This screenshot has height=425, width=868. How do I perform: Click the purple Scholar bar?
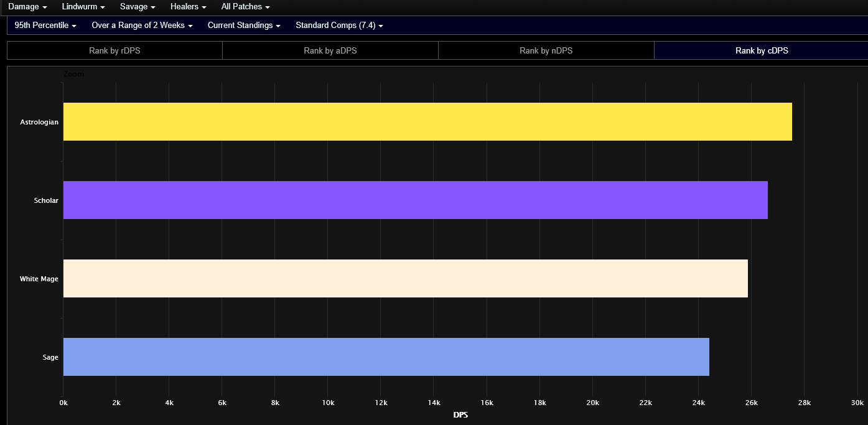point(416,200)
